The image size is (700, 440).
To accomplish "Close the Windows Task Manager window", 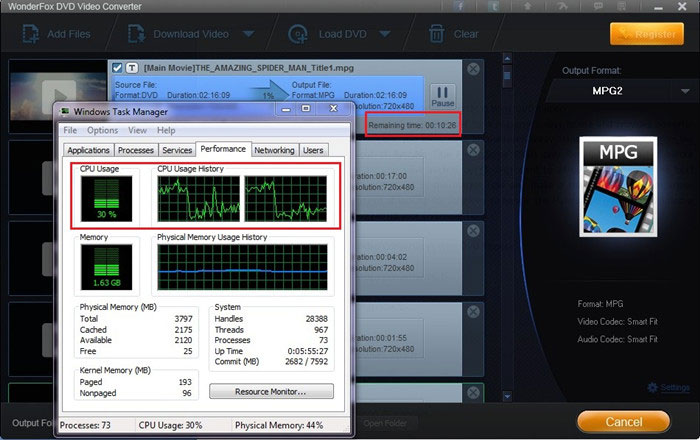I will pyautogui.click(x=333, y=108).
